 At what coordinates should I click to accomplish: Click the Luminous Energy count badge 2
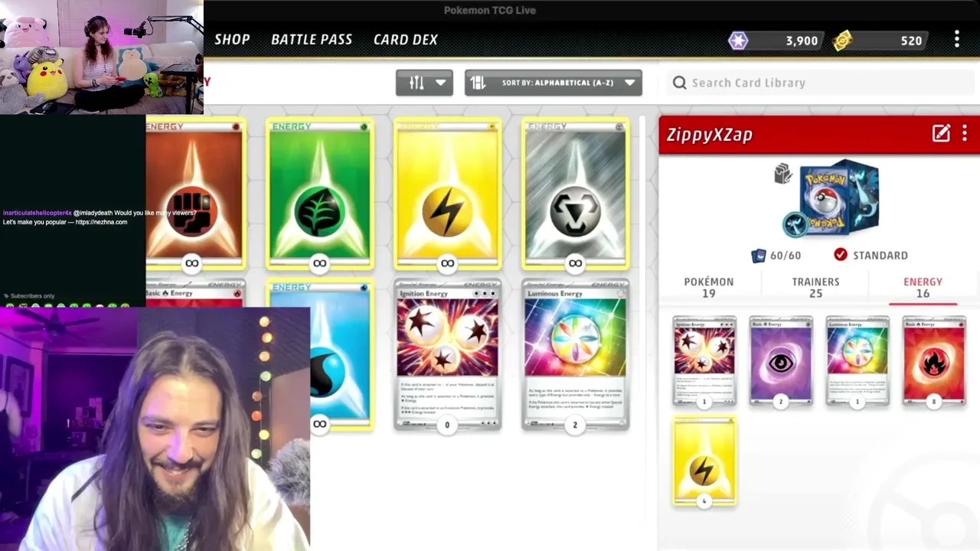click(575, 425)
